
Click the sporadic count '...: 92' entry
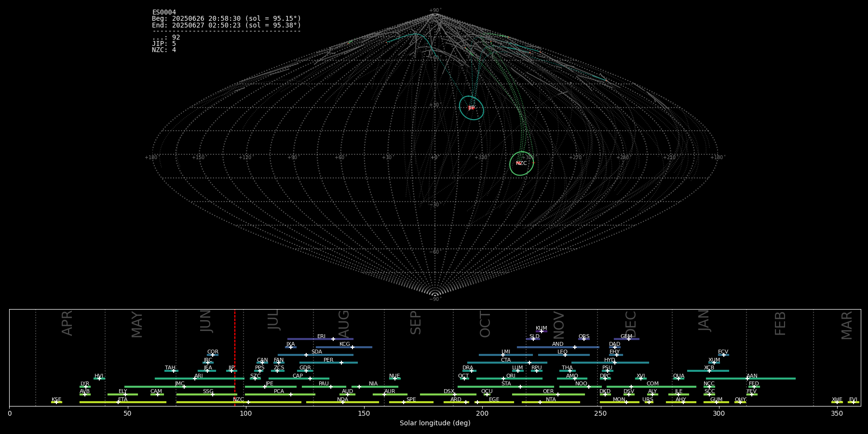pyautogui.click(x=166, y=37)
